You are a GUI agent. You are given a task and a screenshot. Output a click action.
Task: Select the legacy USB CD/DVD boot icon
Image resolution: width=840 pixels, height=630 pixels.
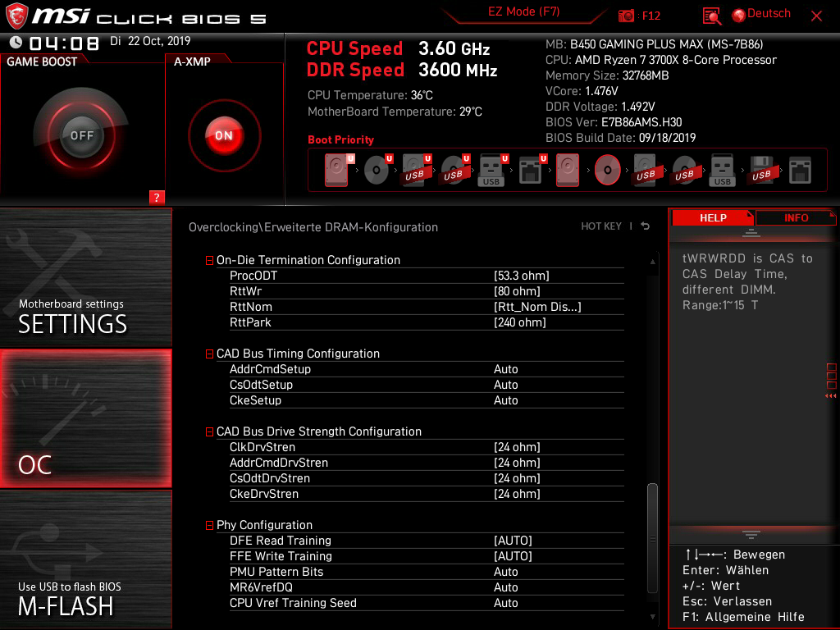[x=685, y=170]
